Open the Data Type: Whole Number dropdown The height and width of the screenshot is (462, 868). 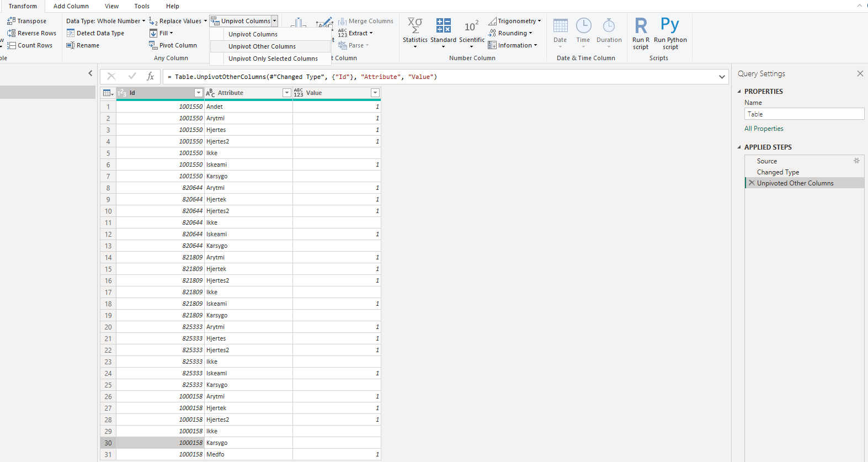tap(105, 21)
